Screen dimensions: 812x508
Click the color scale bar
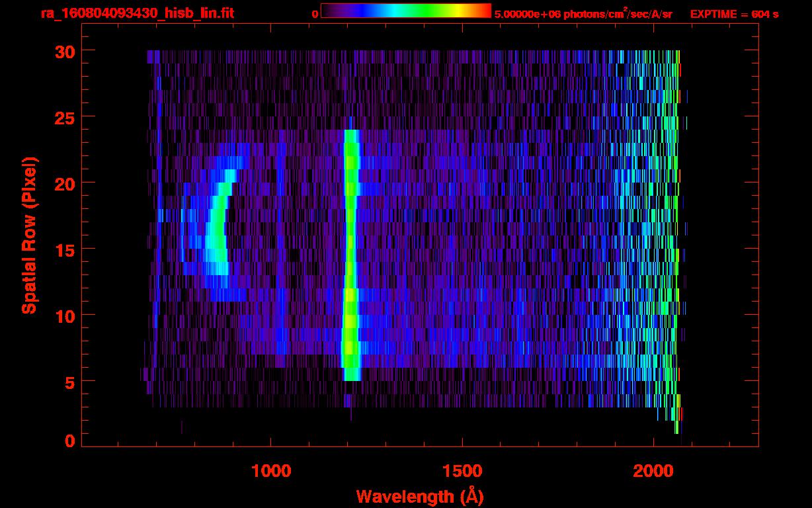pyautogui.click(x=406, y=11)
